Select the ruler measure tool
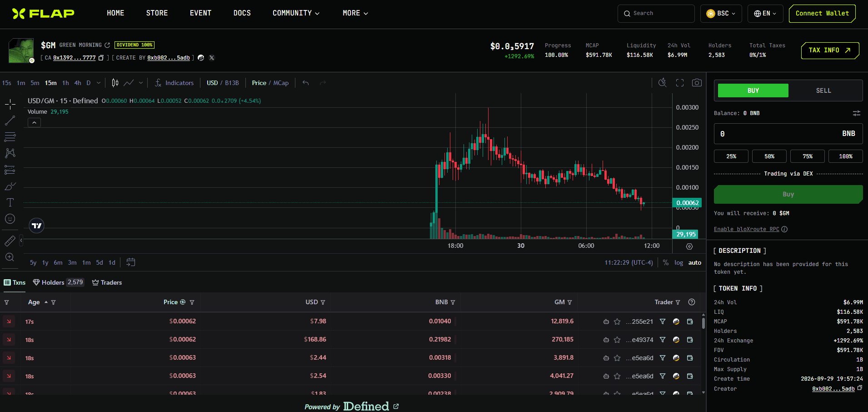The image size is (868, 412). pyautogui.click(x=10, y=241)
